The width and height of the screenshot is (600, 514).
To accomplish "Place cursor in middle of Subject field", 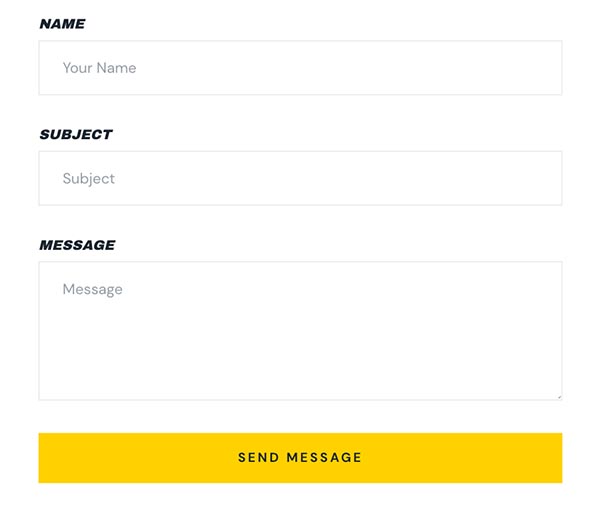I will click(300, 179).
